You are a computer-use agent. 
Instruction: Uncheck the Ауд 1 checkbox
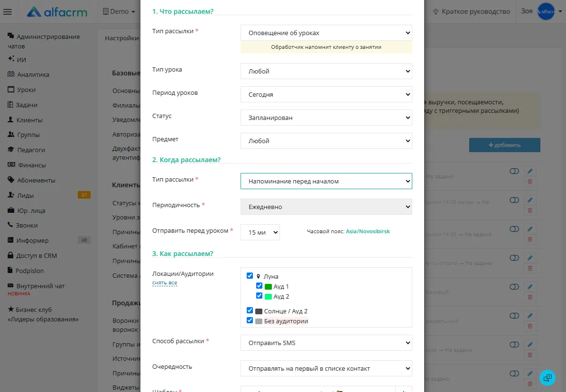pos(259,286)
